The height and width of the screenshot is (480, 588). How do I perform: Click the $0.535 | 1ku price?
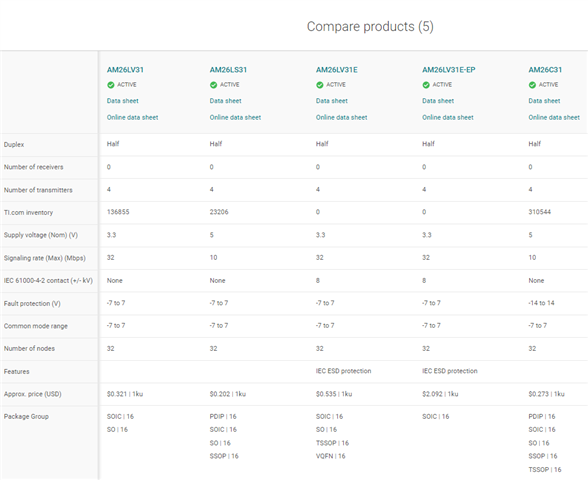[334, 394]
